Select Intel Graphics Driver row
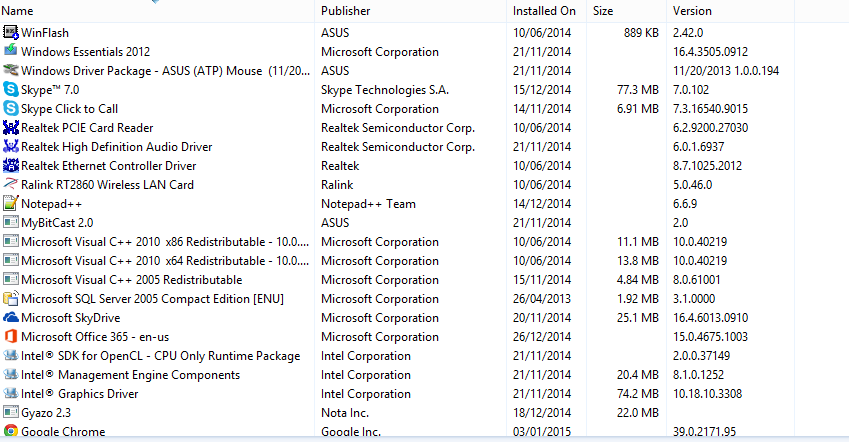The image size is (849, 442). pyautogui.click(x=79, y=394)
